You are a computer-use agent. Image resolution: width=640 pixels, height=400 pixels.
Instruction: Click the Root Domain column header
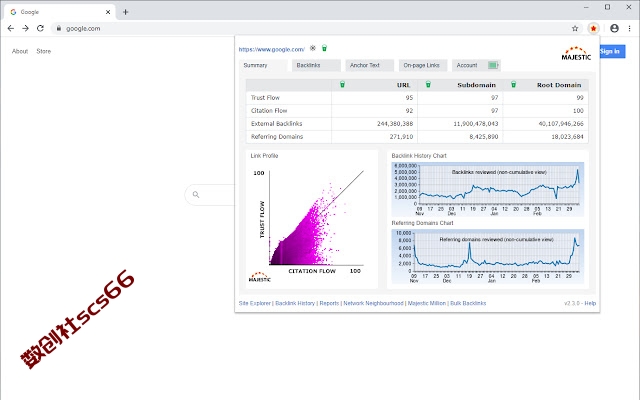(559, 85)
